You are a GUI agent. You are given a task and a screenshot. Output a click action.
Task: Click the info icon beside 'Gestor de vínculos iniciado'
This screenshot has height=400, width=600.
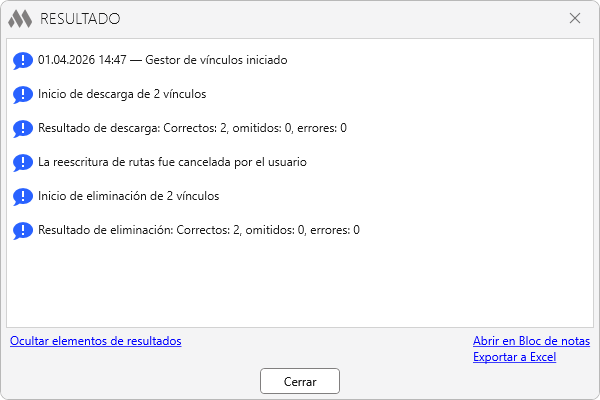(22, 61)
